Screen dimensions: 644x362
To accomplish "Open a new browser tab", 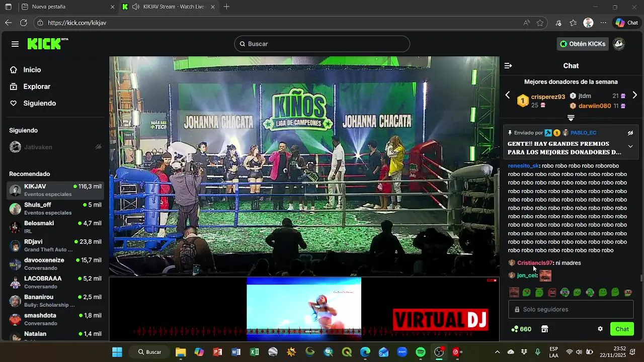I will click(227, 7).
